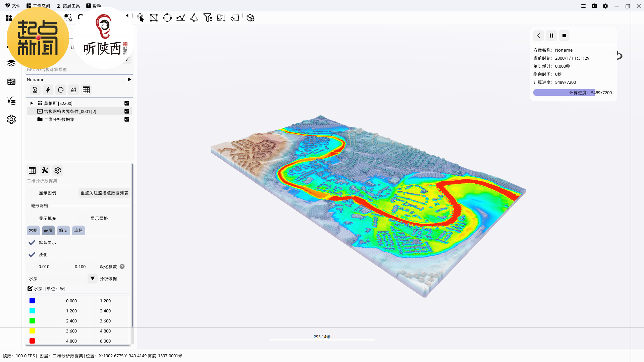Switch to the 箭头 tab

point(63,231)
